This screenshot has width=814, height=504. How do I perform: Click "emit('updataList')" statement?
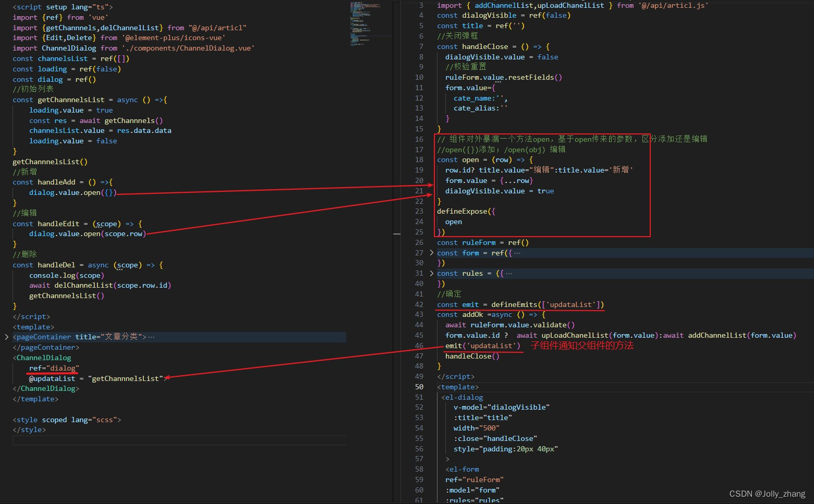point(483,346)
